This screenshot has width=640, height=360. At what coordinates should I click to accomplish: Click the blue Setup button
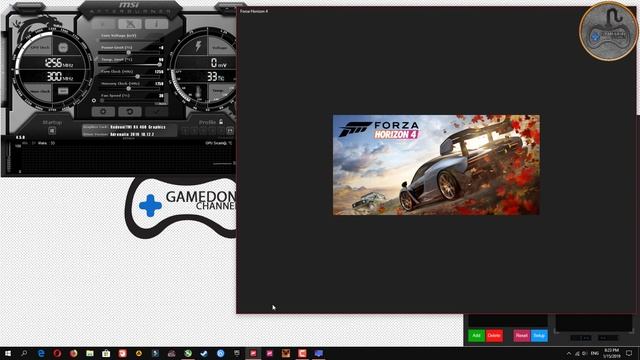tap(539, 336)
